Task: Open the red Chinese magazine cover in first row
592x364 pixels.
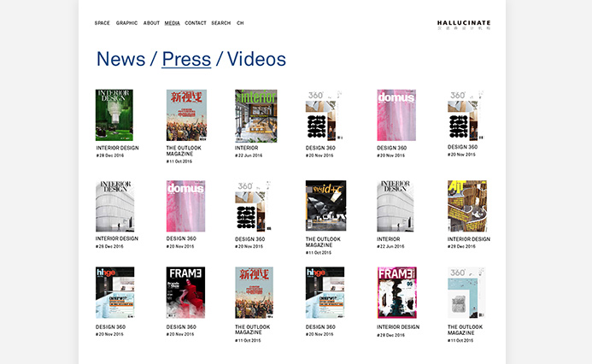Action: (186, 115)
